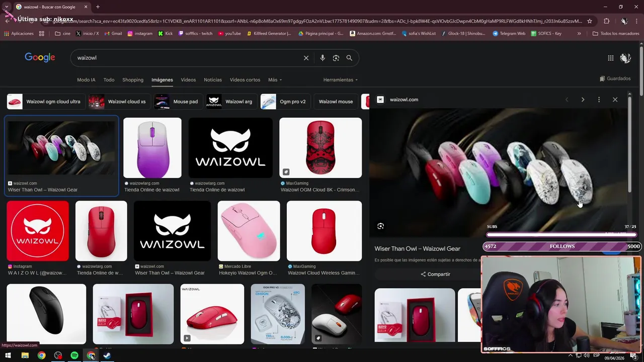This screenshot has height=362, width=644.
Task: Clear the Google search box text
Action: (306, 58)
